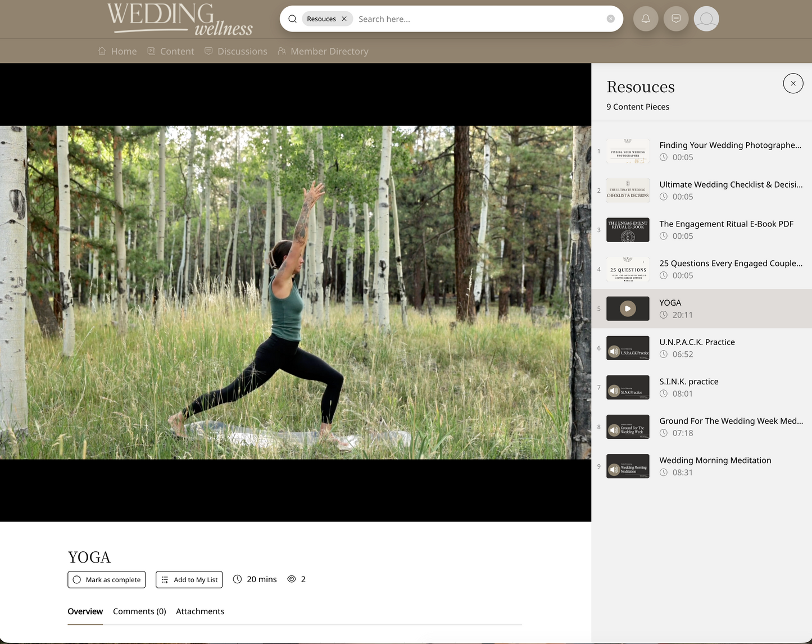Click the main yoga video player
This screenshot has height=644, width=812.
pyautogui.click(x=296, y=292)
